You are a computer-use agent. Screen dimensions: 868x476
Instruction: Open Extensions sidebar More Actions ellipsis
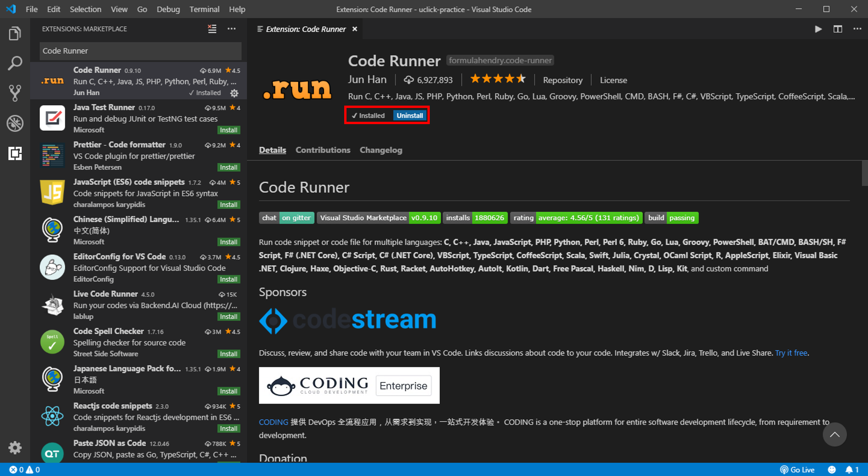point(231,29)
